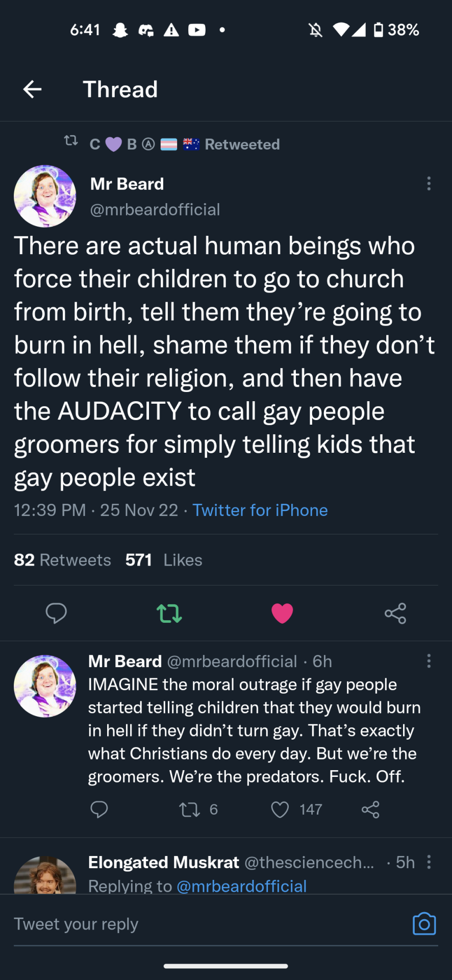
Task: Open more options for Elongated Muskrat's reply
Action: click(x=429, y=862)
